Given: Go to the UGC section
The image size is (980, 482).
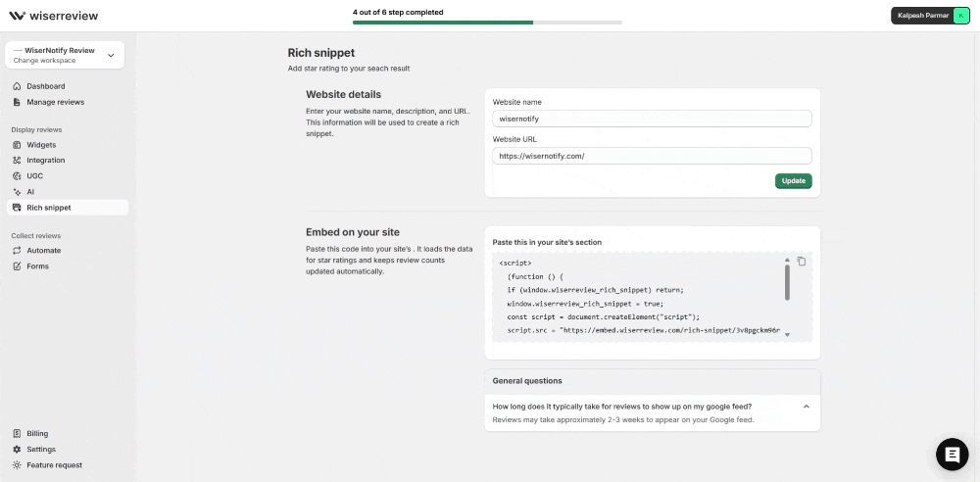Looking at the screenshot, I should [34, 176].
